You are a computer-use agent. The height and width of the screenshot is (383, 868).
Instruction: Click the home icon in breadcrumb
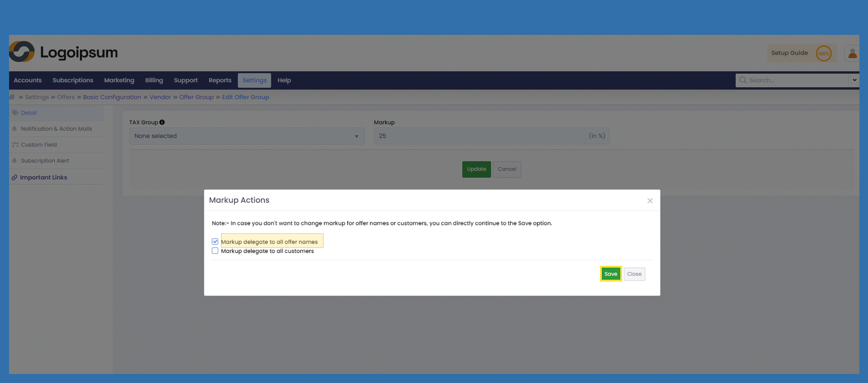tap(12, 97)
